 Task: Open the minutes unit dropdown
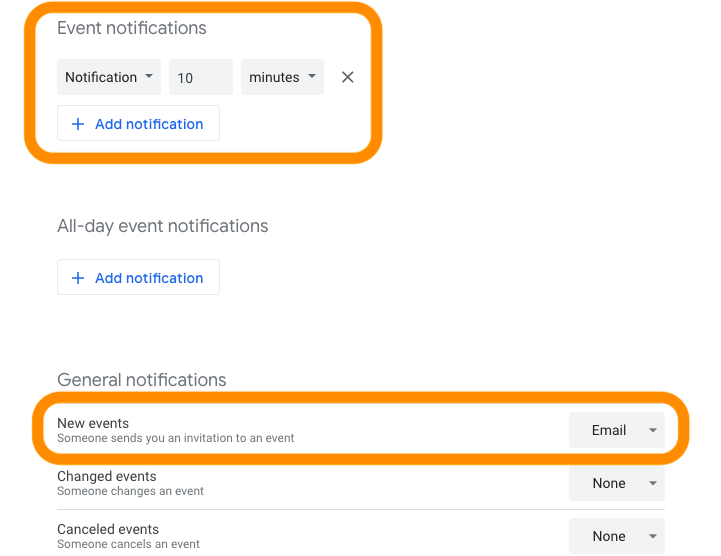[282, 77]
